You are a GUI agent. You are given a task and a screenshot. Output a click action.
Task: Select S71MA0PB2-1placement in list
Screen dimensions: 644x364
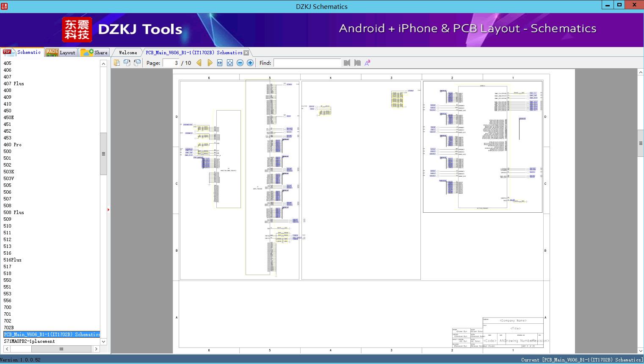30,341
